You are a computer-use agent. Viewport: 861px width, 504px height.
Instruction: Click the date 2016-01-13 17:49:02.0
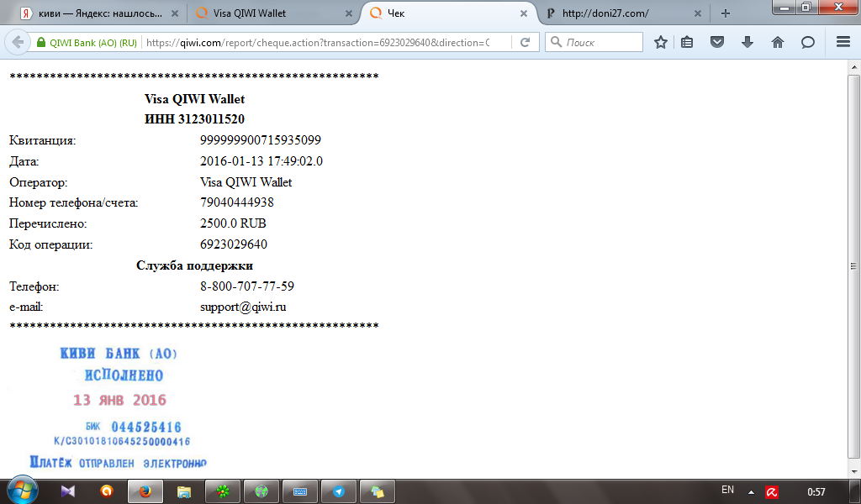tap(261, 161)
